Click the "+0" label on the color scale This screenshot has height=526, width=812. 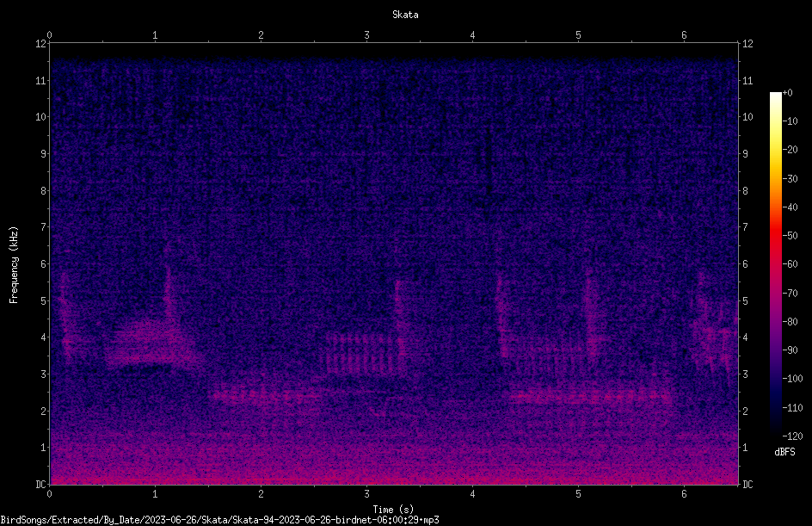[x=787, y=93]
